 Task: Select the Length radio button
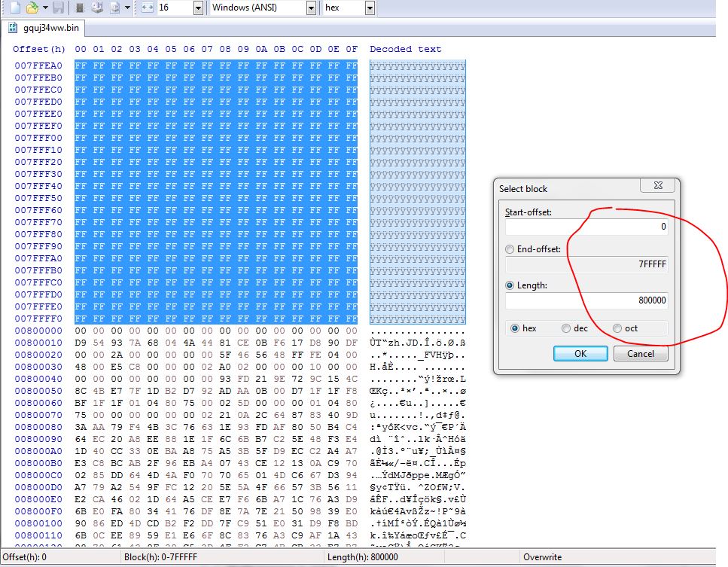pyautogui.click(x=510, y=285)
